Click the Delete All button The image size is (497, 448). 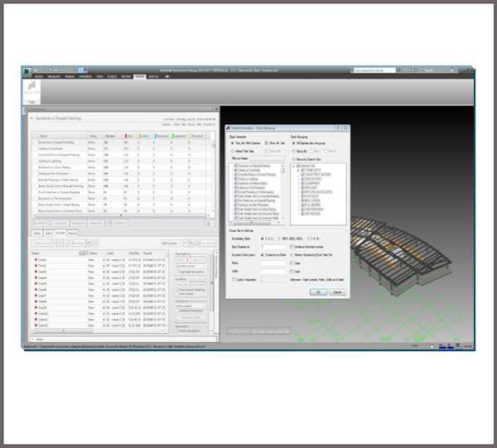96,224
